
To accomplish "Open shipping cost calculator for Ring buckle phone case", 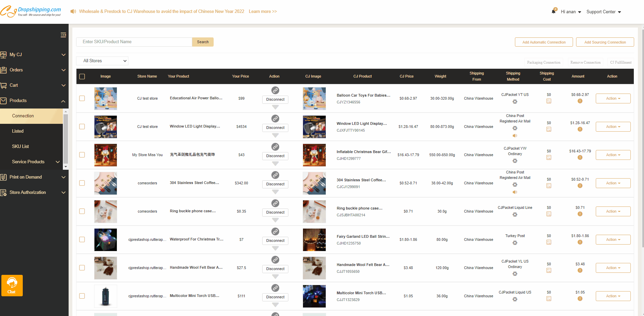I will coord(549,214).
